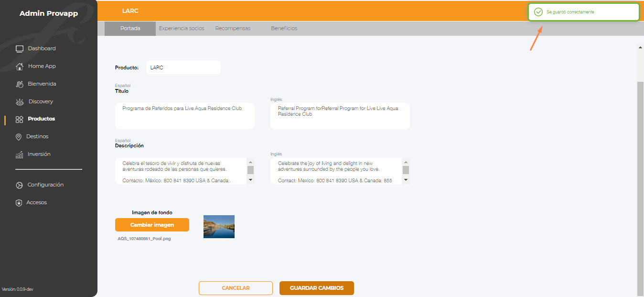Click the green checkmark in the saved notification
This screenshot has width=644, height=297.
(x=538, y=12)
